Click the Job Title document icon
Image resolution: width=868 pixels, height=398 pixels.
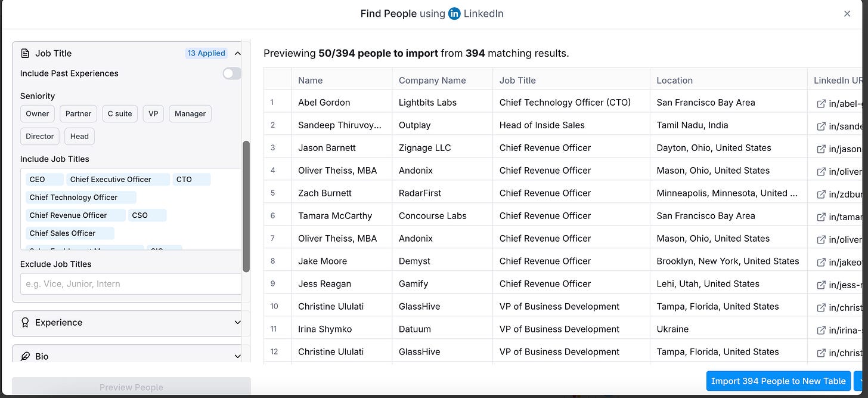[25, 53]
